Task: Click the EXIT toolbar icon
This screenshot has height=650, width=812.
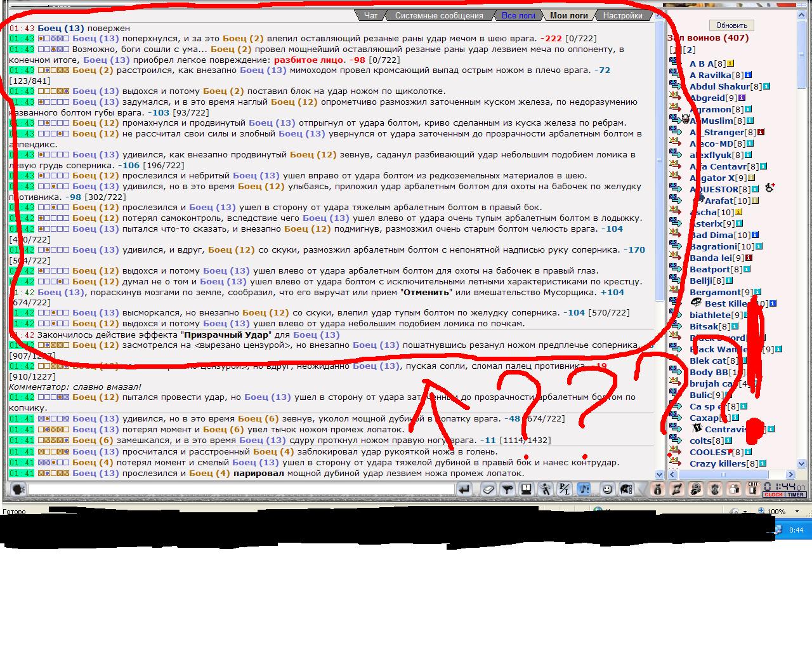Action: (752, 489)
